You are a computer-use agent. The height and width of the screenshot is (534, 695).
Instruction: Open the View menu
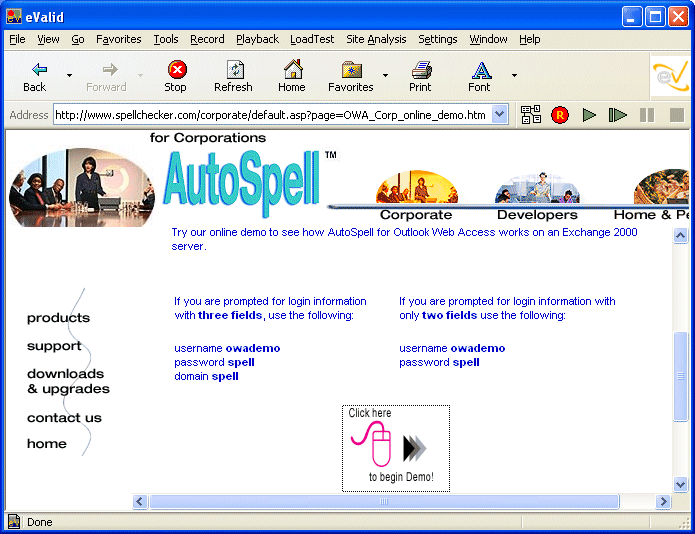[48, 39]
